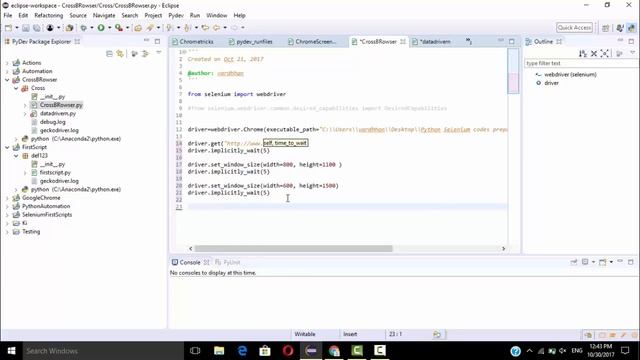Select webdriver (selenium) in the Outline
This screenshot has width=640, height=360.
point(570,75)
